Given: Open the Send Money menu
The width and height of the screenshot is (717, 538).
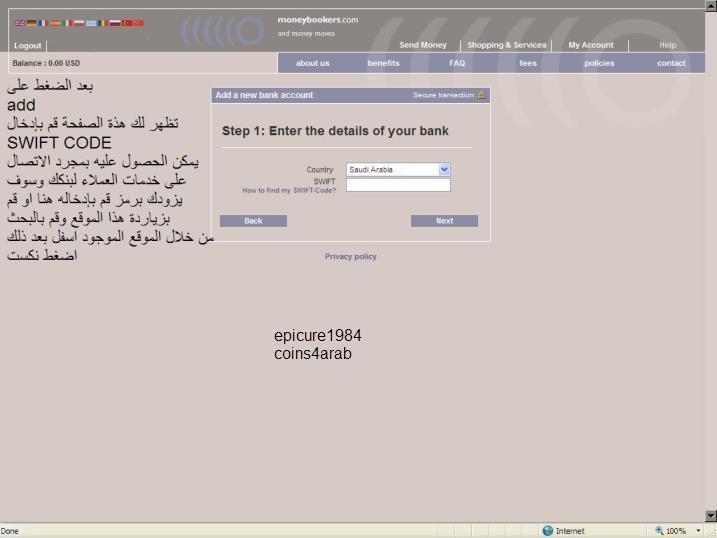Looking at the screenshot, I should click(423, 45).
